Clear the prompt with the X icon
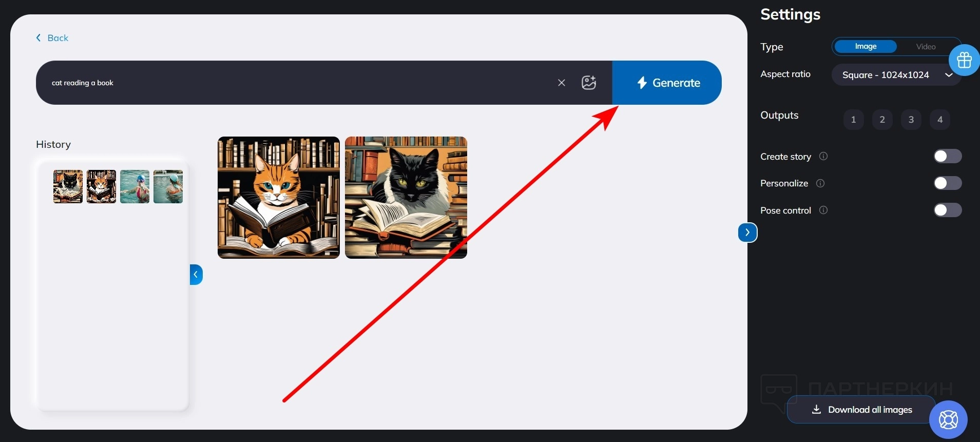 pos(562,83)
